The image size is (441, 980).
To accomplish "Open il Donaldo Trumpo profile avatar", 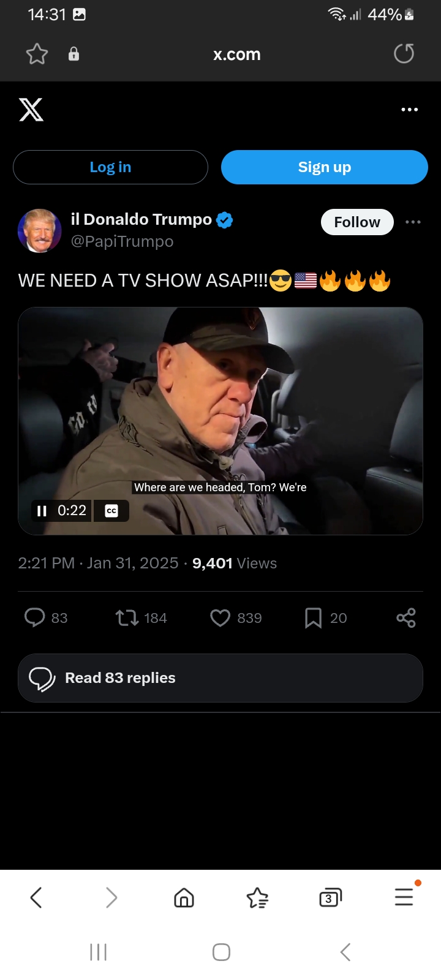I will coord(40,231).
